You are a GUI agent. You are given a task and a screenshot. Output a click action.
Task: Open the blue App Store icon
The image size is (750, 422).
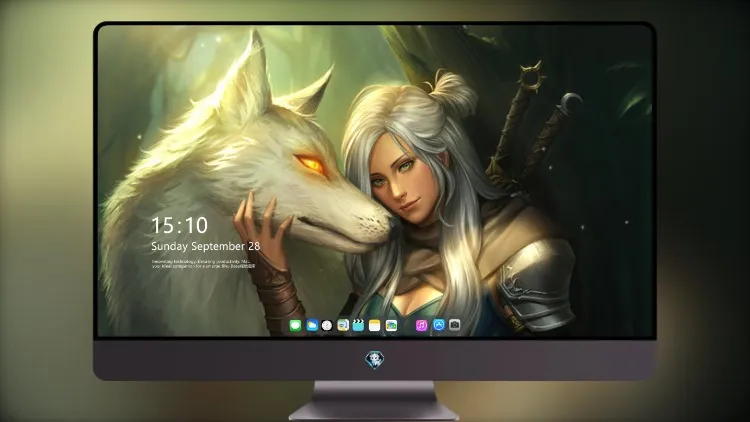click(x=439, y=325)
